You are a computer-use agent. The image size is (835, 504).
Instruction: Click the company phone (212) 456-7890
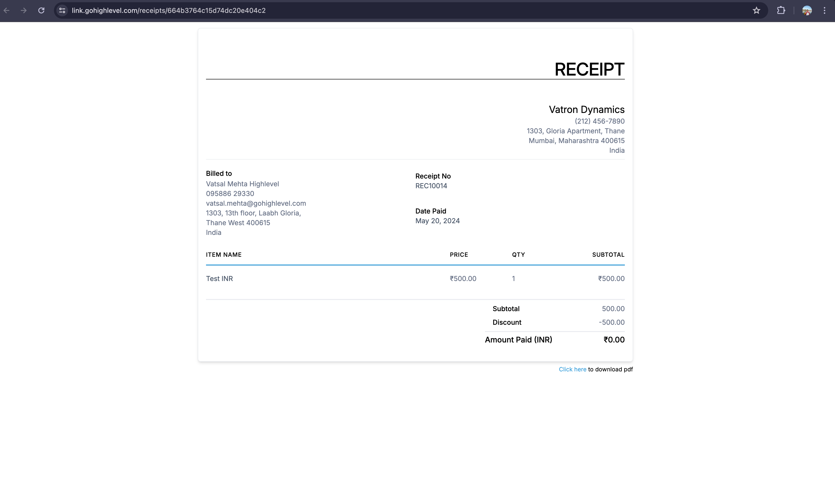coord(599,121)
